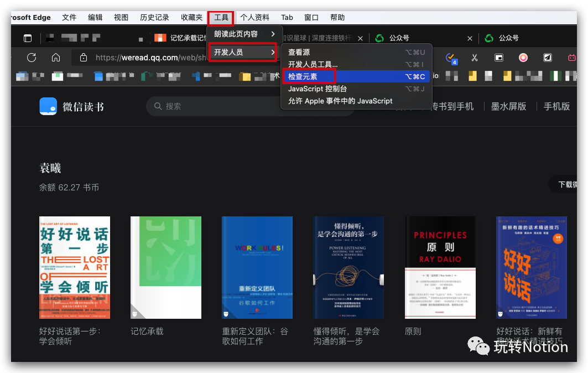Open the browser home icon

click(55, 58)
